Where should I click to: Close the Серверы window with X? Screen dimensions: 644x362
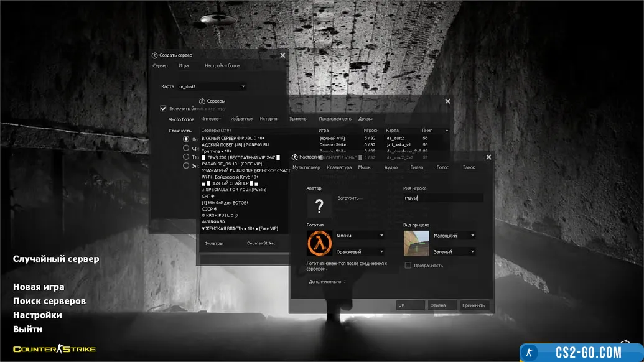point(447,101)
